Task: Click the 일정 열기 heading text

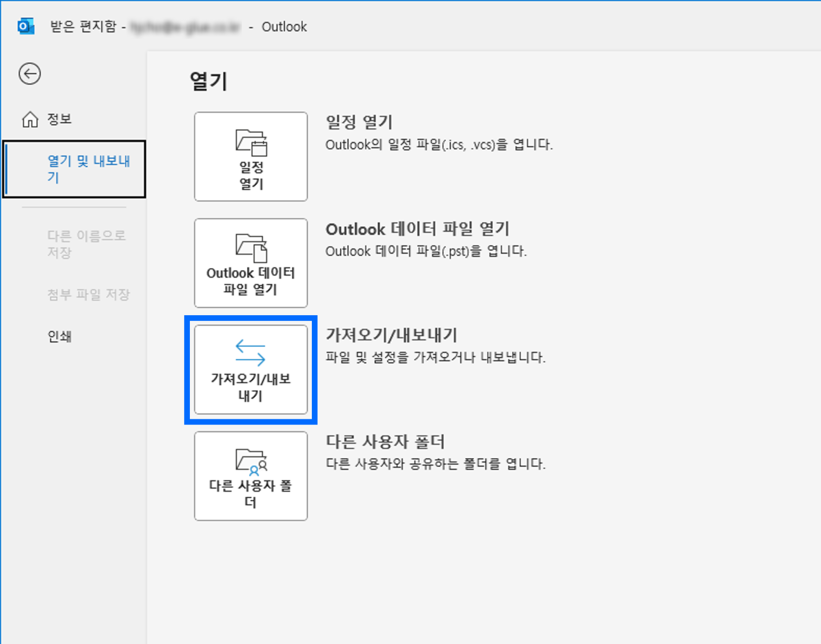Action: (x=360, y=122)
